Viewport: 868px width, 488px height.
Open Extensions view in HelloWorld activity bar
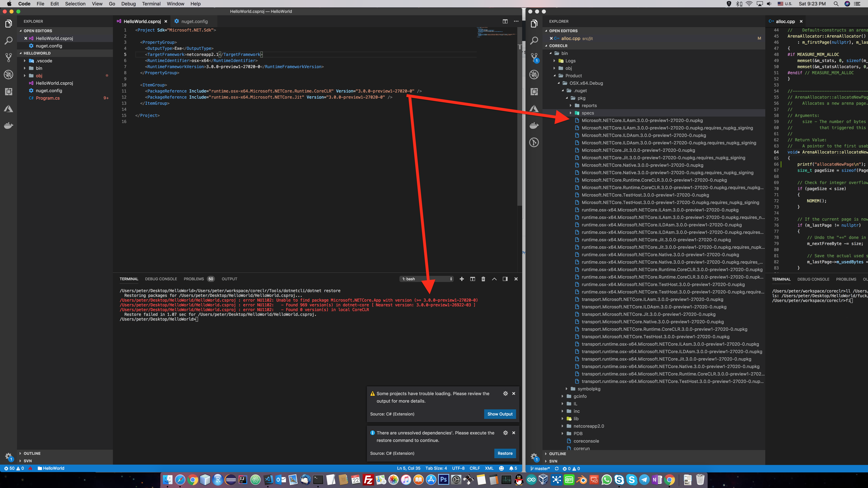pos(8,92)
